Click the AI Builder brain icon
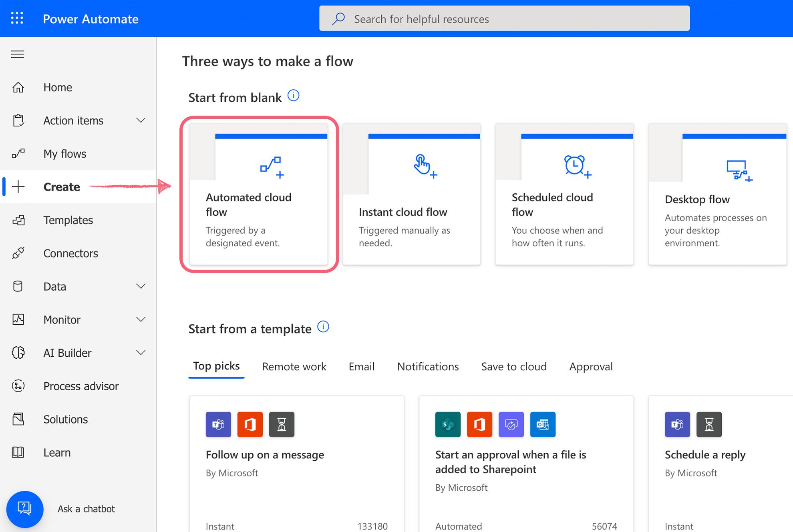Image resolution: width=793 pixels, height=532 pixels. click(x=18, y=353)
